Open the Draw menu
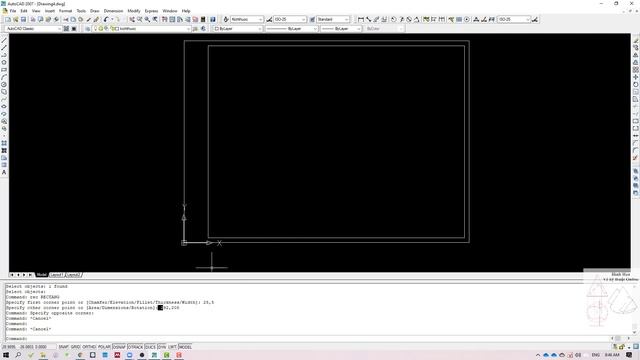Screen dimensions: 640x360 point(95,11)
